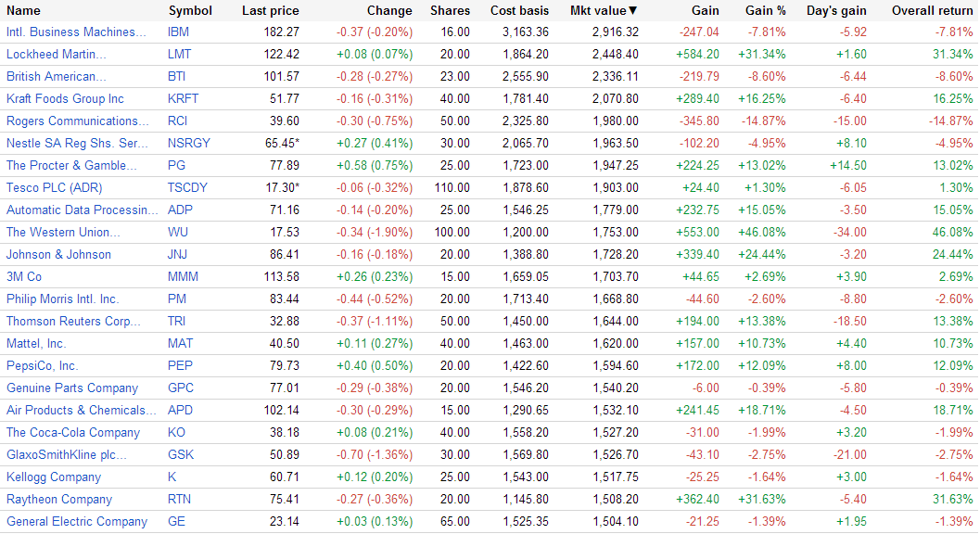Click the LMT ticker symbol
This screenshot has height=534, width=980.
click(179, 55)
